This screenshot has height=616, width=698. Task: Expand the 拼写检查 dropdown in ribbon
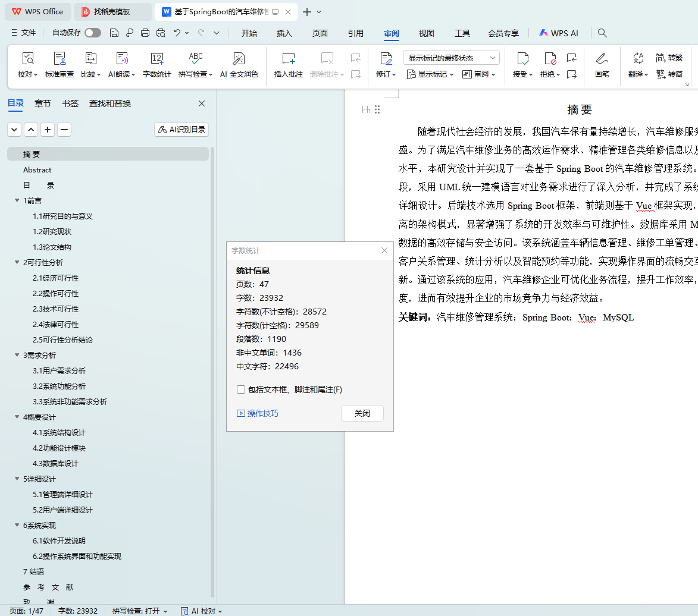pyautogui.click(x=209, y=74)
